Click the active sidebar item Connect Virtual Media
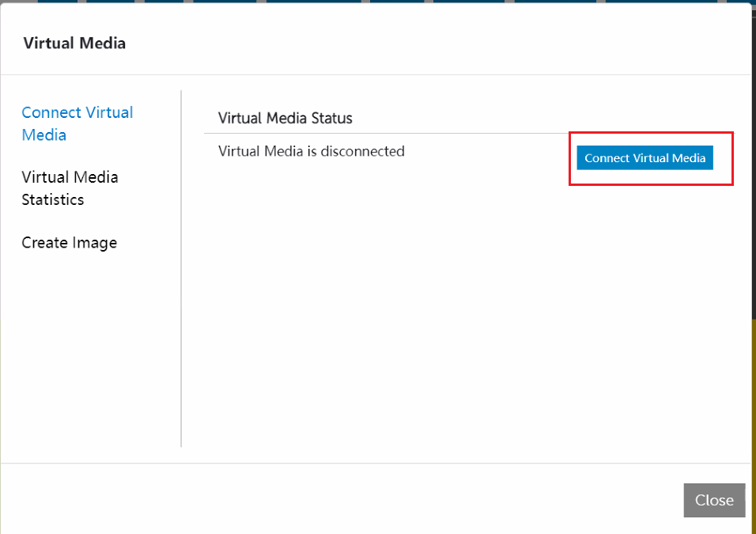This screenshot has width=756, height=534. pos(77,123)
